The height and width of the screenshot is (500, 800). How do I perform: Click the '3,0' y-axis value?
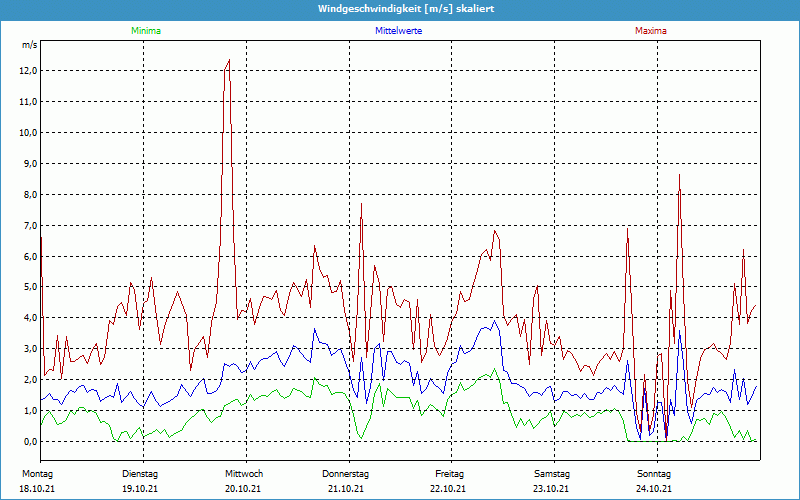[x=30, y=349]
